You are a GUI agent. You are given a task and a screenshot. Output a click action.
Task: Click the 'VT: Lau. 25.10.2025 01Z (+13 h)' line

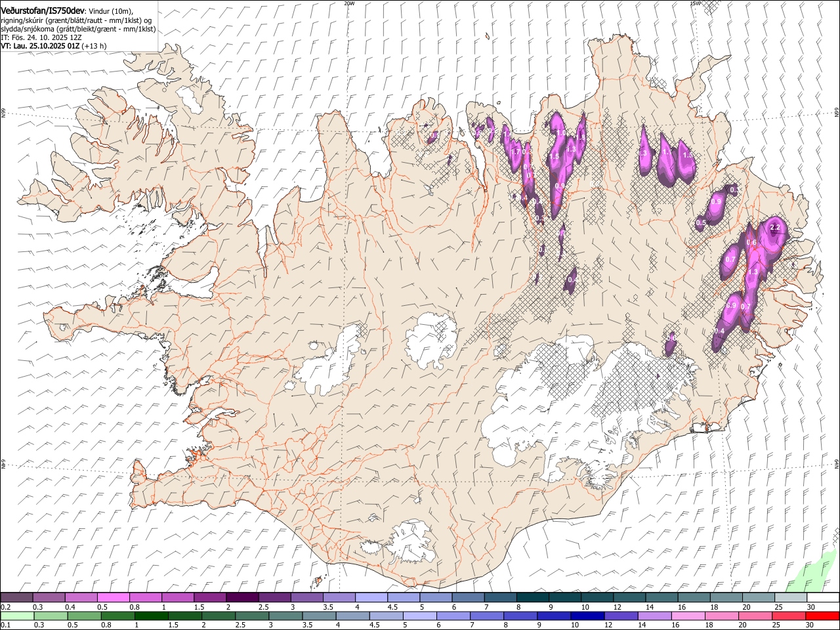[x=54, y=46]
